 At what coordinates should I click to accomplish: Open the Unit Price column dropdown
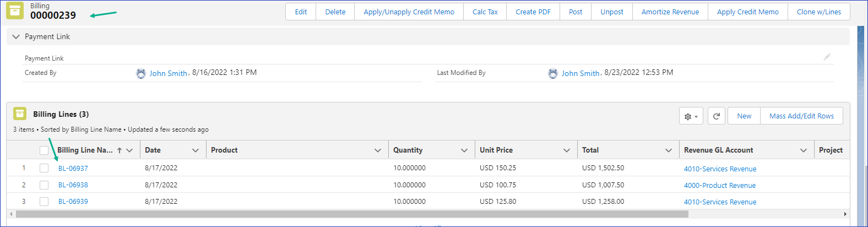566,150
